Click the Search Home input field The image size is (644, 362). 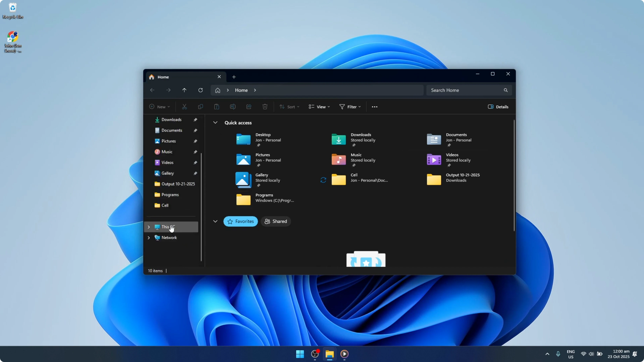pyautogui.click(x=465, y=90)
